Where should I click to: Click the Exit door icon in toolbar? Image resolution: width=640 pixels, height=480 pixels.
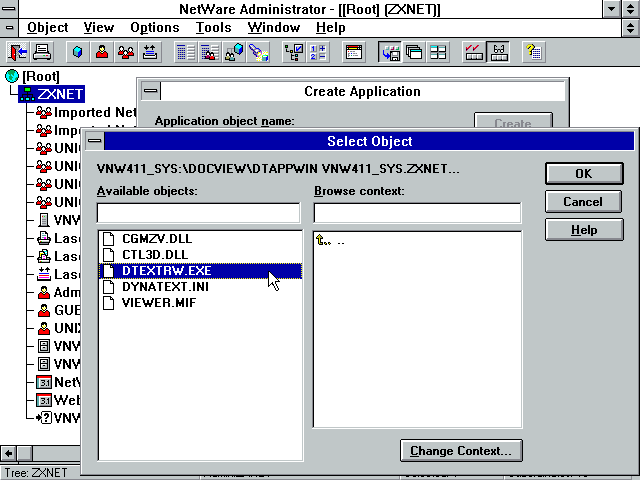17,52
